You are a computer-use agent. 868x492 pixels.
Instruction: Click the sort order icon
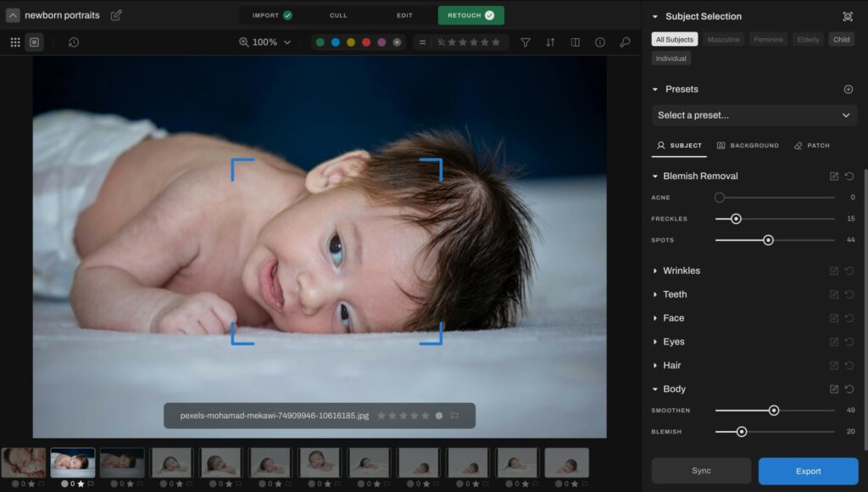(551, 41)
